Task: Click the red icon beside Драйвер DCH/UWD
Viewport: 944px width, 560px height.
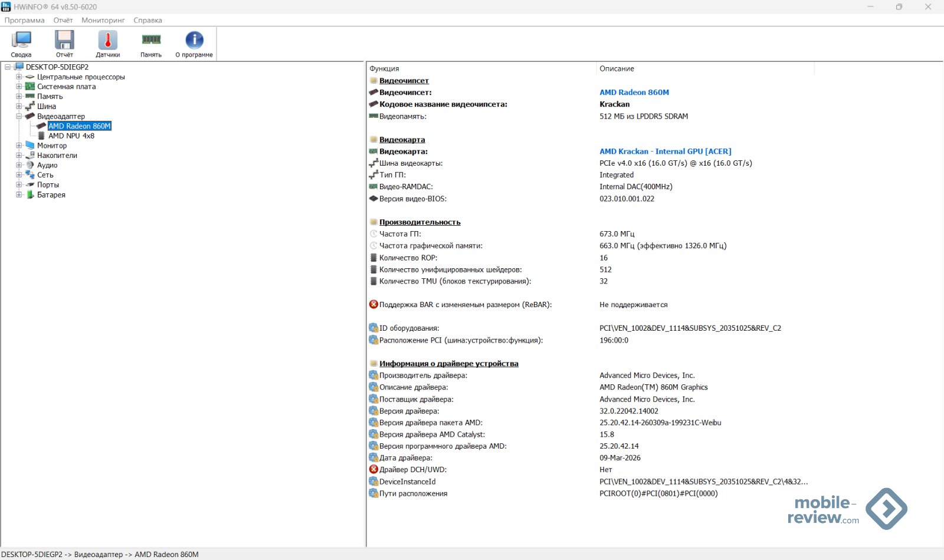Action: tap(373, 470)
